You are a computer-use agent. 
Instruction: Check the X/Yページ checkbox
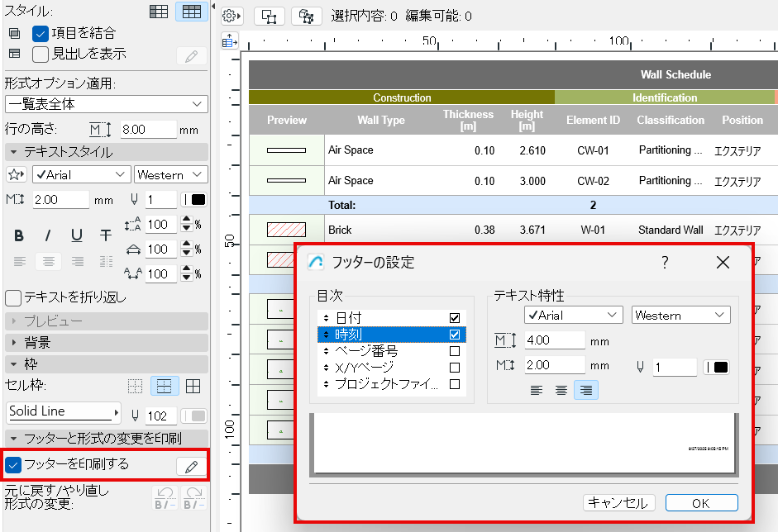pos(455,368)
